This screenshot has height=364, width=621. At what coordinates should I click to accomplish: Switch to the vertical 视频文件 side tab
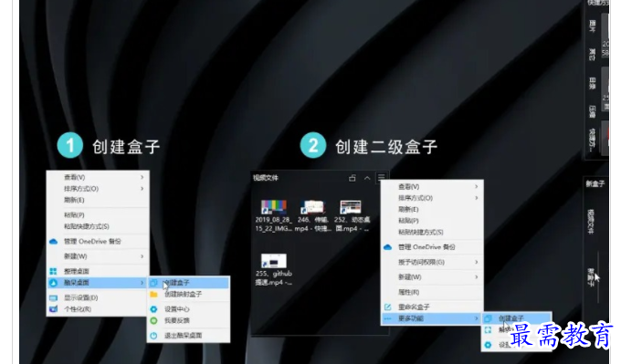click(x=591, y=222)
